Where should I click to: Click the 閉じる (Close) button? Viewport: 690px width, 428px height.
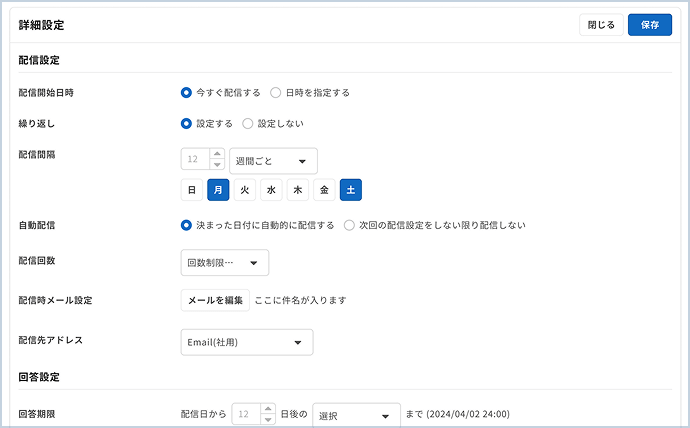pos(600,25)
